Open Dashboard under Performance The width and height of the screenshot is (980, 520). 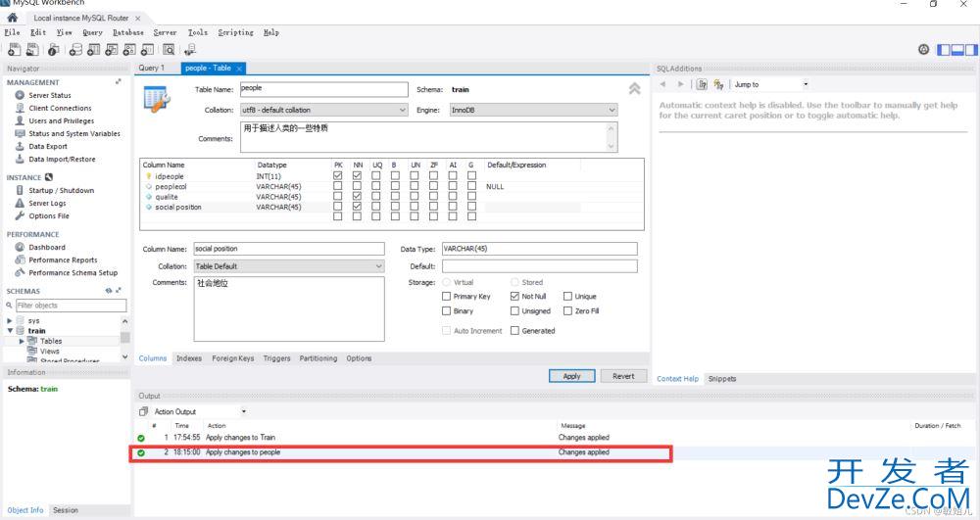click(46, 247)
